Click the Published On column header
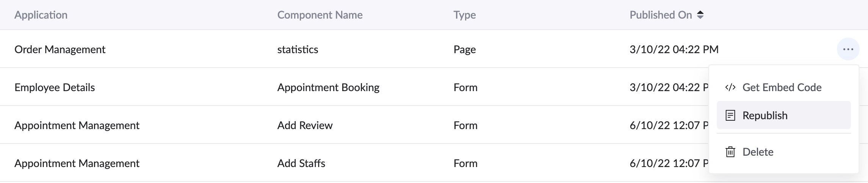Image resolution: width=868 pixels, height=183 pixels. (660, 15)
